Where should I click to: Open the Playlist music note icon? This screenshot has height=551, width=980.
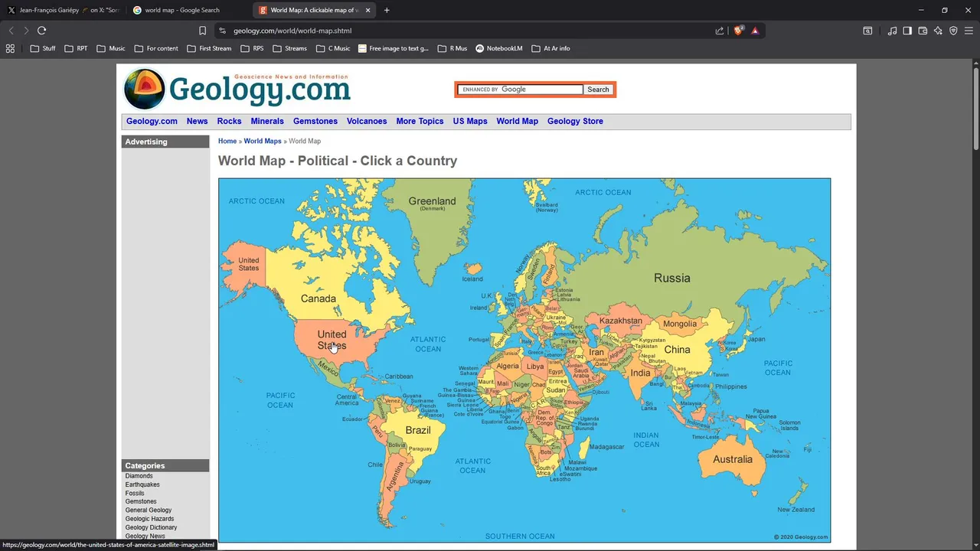pyautogui.click(x=892, y=31)
